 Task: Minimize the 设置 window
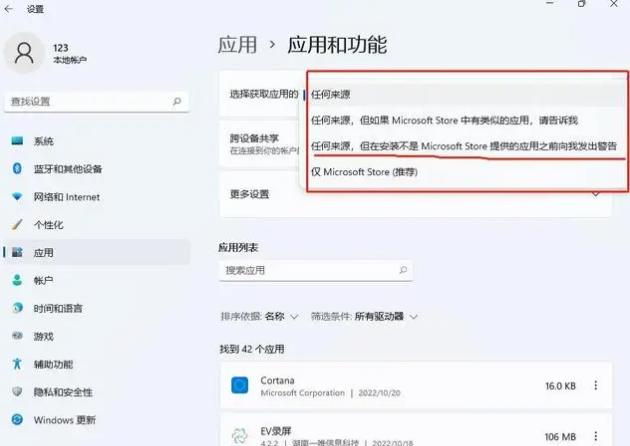(550, 4)
